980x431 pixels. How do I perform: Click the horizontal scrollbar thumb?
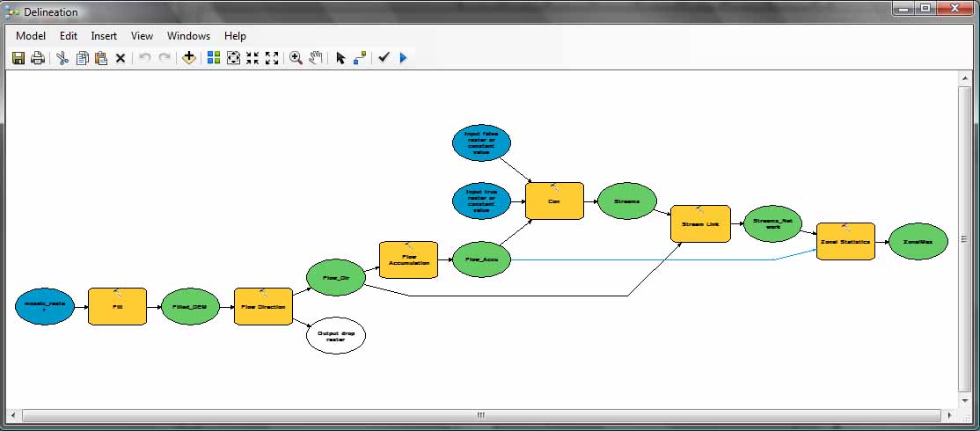click(x=480, y=415)
